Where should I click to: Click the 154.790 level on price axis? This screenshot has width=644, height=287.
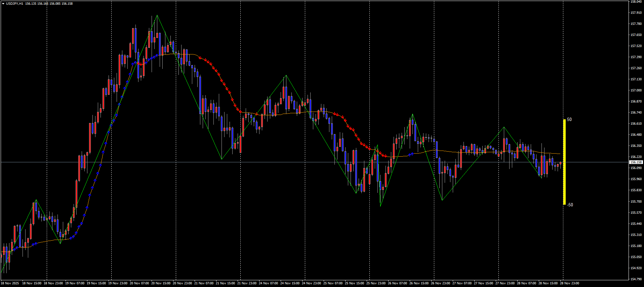pyautogui.click(x=636, y=279)
